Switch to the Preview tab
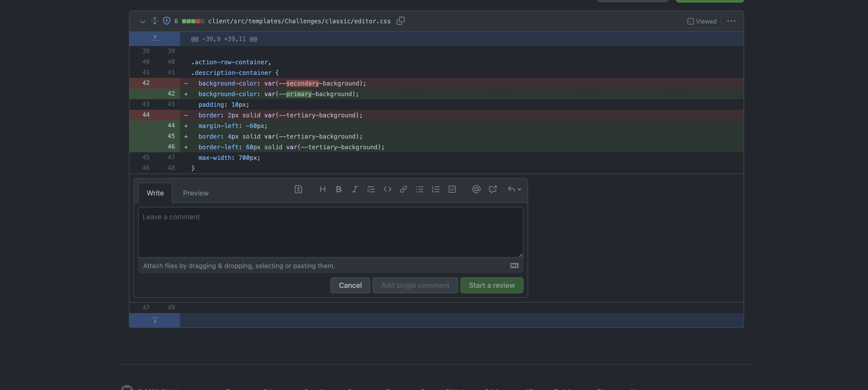868x390 pixels. click(x=196, y=193)
